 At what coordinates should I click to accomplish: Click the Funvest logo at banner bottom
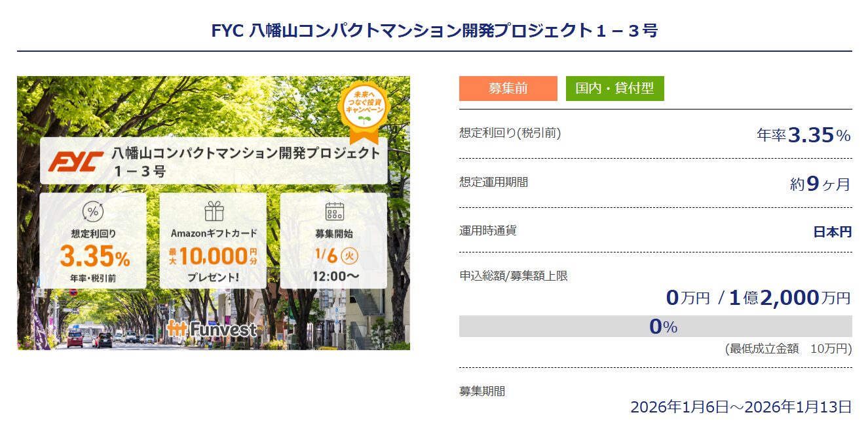[x=212, y=329]
